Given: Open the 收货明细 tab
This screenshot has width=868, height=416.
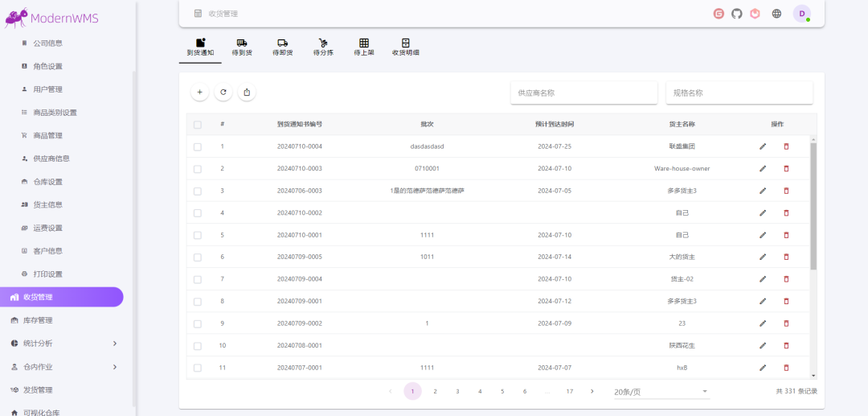Looking at the screenshot, I should 405,47.
